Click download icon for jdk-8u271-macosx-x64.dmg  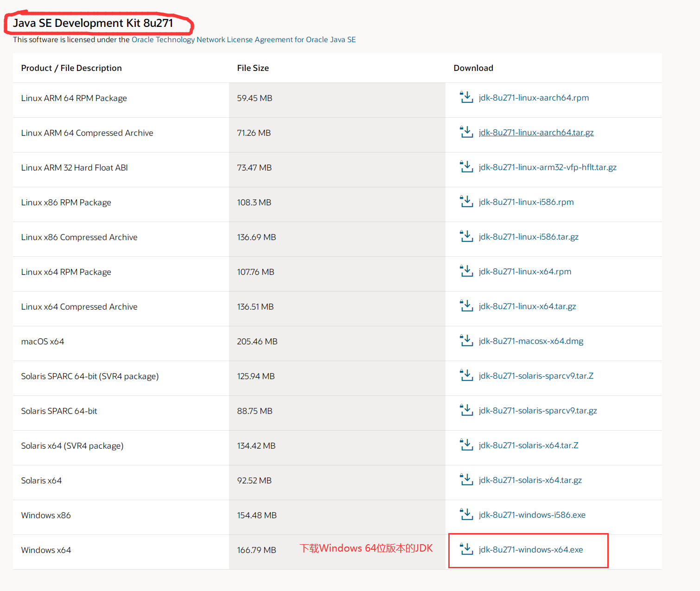pyautogui.click(x=466, y=341)
